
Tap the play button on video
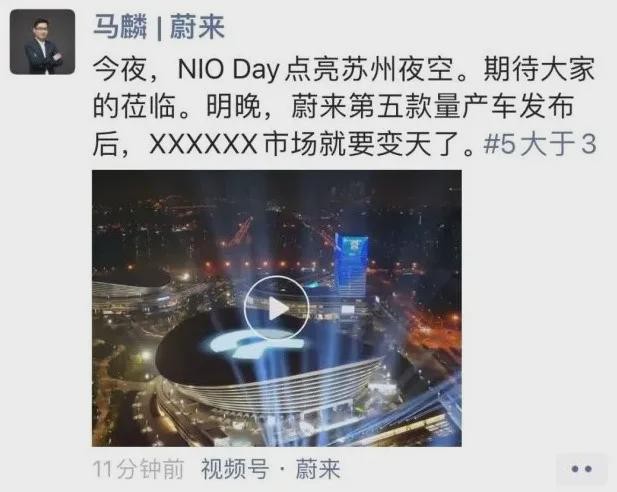coord(276,309)
